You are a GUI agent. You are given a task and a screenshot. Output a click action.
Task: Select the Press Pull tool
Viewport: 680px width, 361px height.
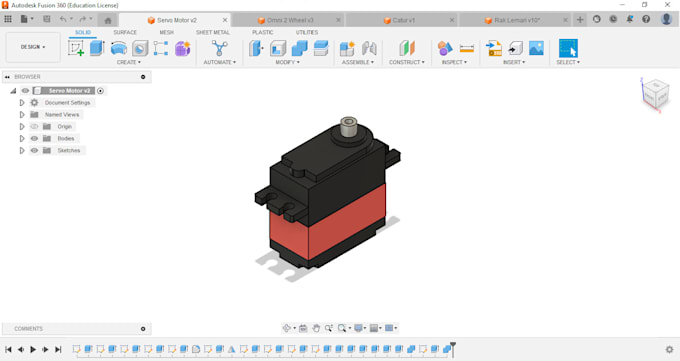(x=256, y=48)
